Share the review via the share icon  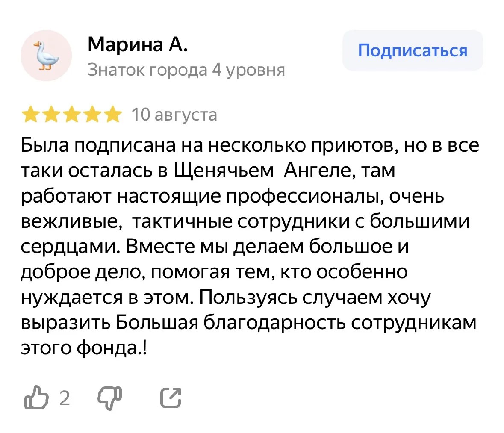(x=171, y=398)
